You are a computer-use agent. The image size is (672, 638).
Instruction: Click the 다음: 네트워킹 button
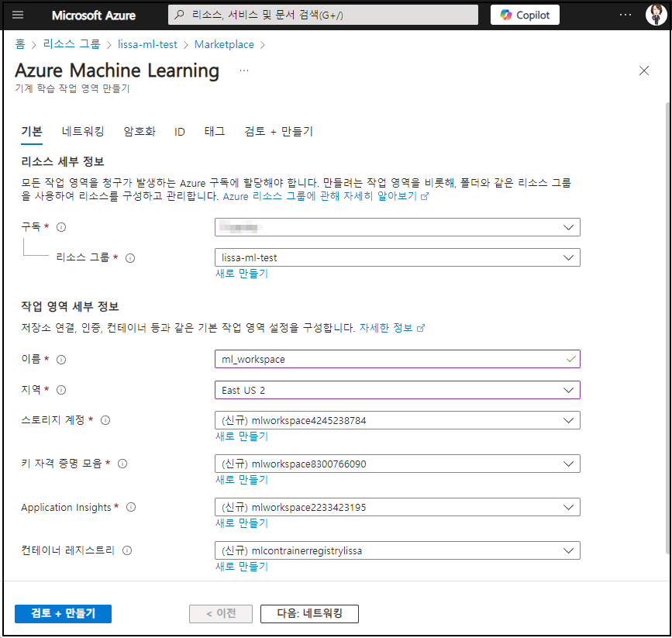pos(308,613)
